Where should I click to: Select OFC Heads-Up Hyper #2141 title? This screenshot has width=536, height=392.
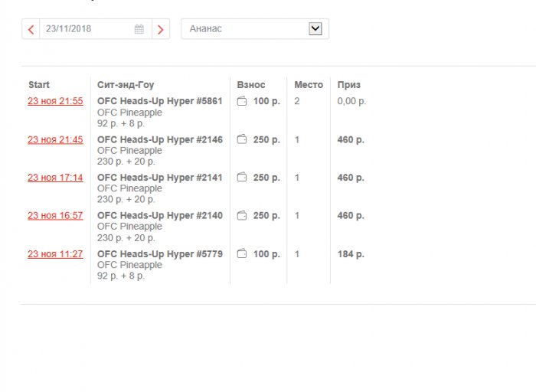pos(160,178)
